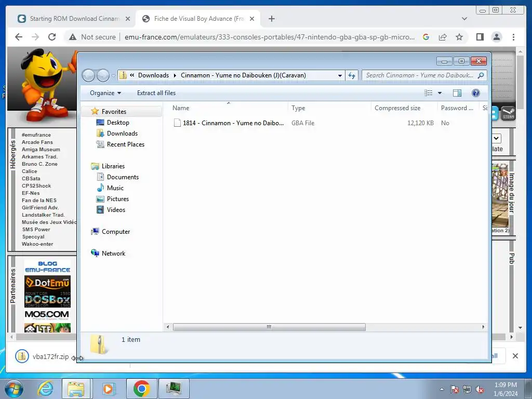Click Explorer's forward navigation arrow

[103, 75]
